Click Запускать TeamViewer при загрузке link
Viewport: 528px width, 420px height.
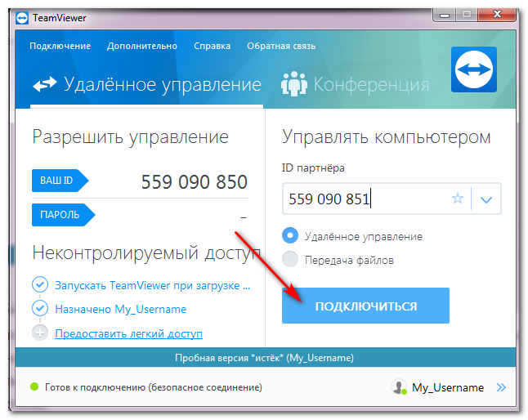coord(153,285)
